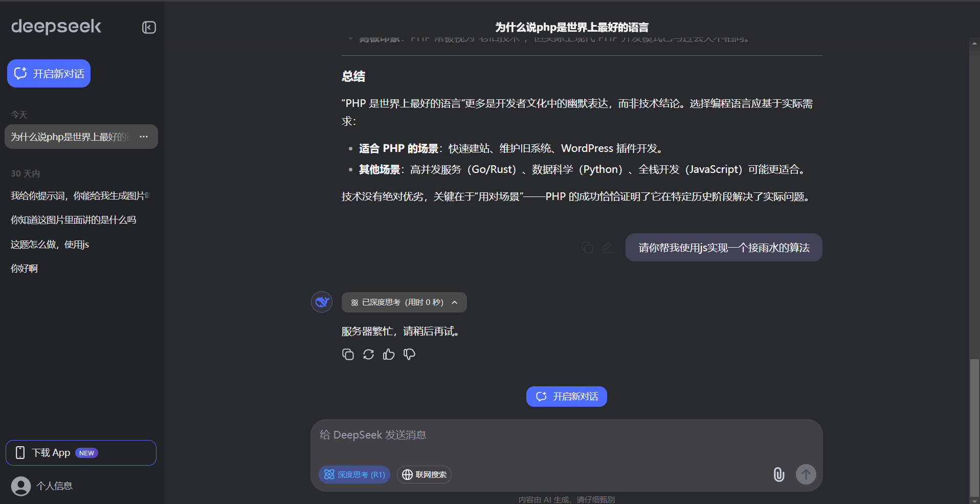Click the scrollbar down arrow
Image resolution: width=980 pixels, height=504 pixels.
974,500
